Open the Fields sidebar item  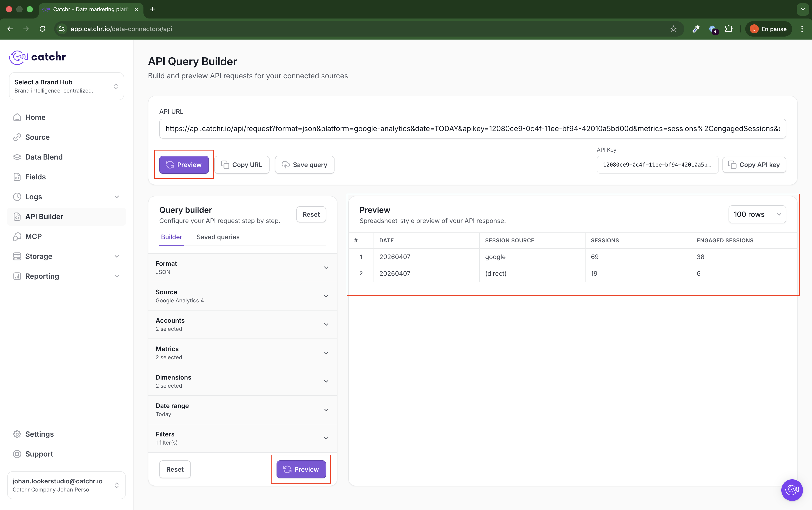point(35,177)
